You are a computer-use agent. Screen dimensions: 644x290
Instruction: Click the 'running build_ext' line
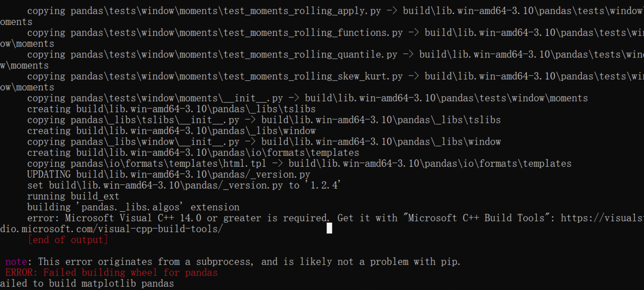[x=73, y=196]
